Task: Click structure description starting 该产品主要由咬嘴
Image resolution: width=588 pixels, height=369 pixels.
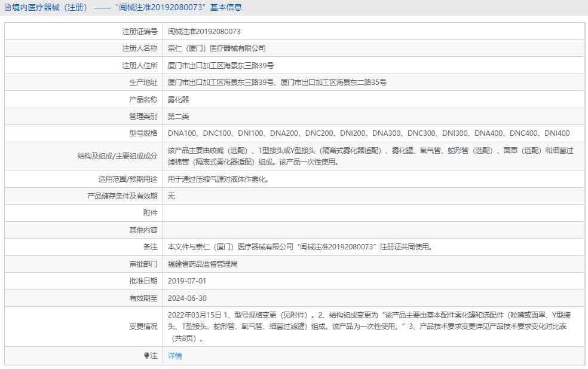Action: 370,156
